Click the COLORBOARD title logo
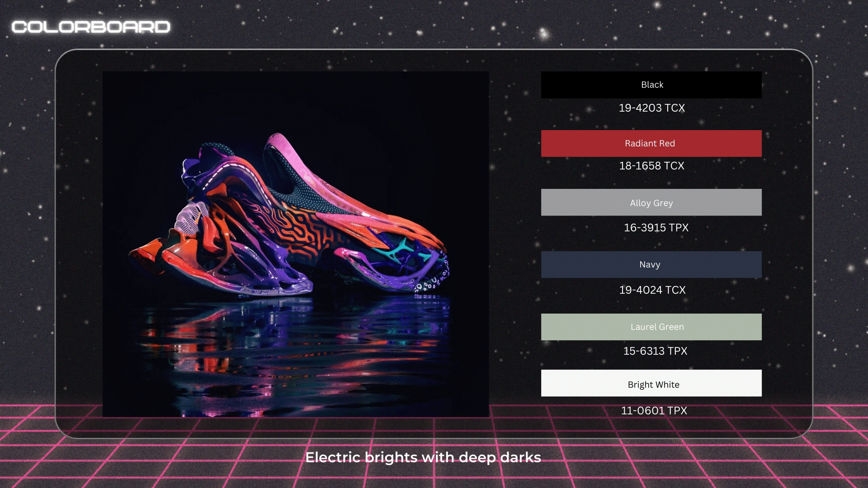 91,27
